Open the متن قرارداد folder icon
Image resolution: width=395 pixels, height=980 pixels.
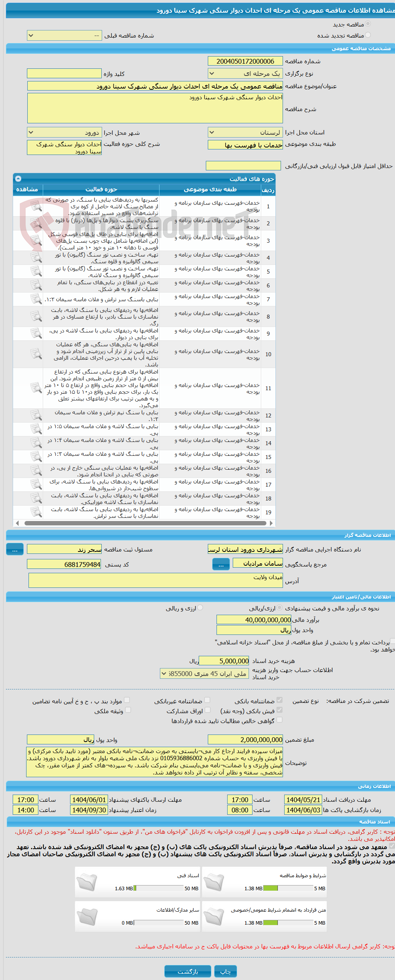(x=214, y=916)
